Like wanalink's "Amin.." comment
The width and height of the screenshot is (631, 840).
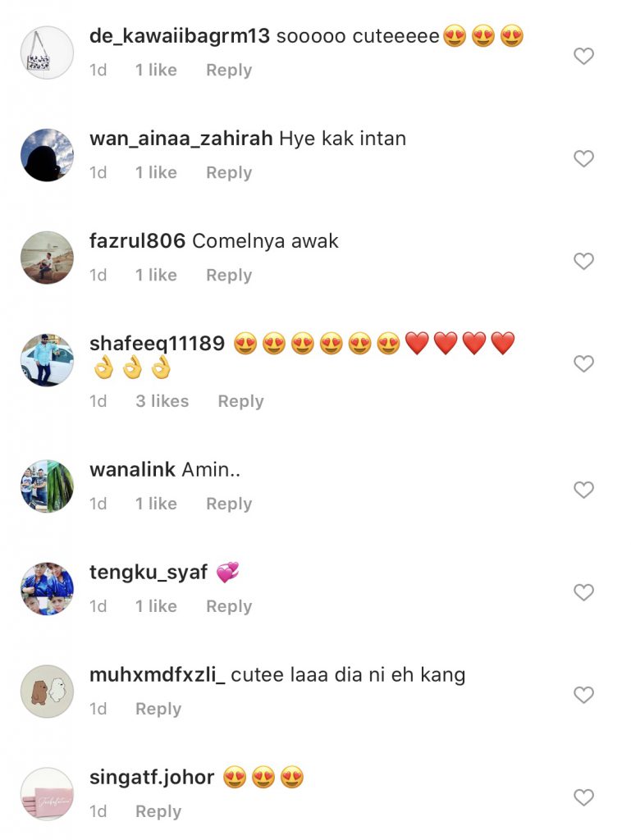(x=583, y=490)
